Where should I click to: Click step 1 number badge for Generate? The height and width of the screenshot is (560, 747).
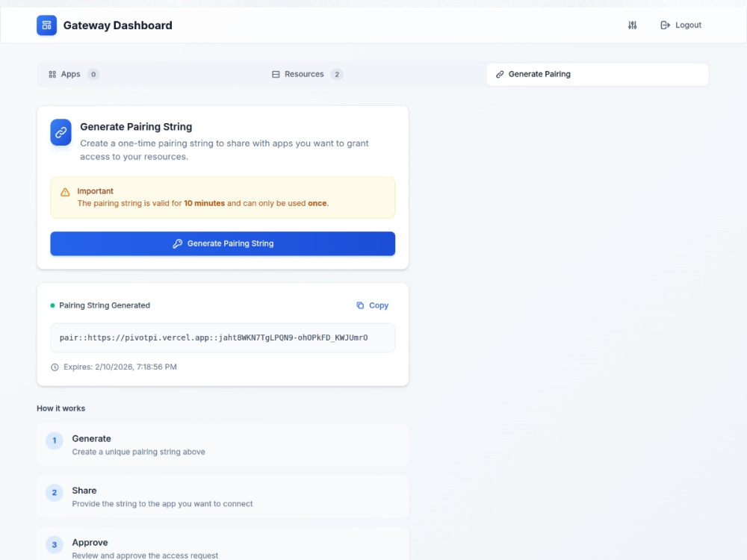[55, 441]
